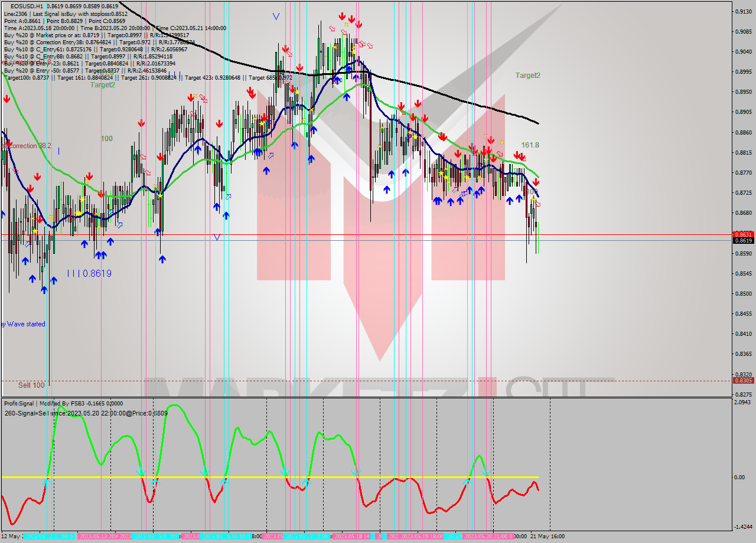
Task: Click the Target2 label under the info text
Action: pos(103,85)
